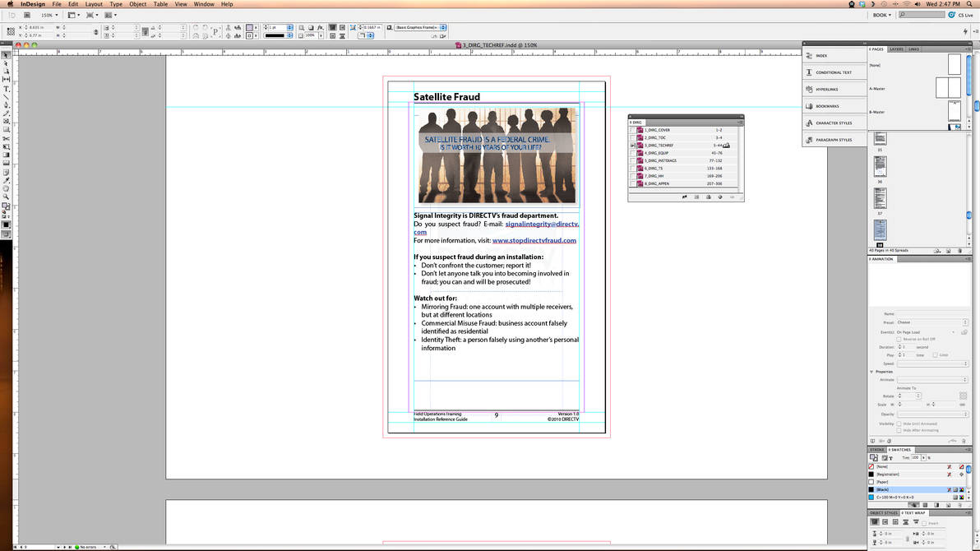
Task: Open the Object menu
Action: click(x=137, y=4)
